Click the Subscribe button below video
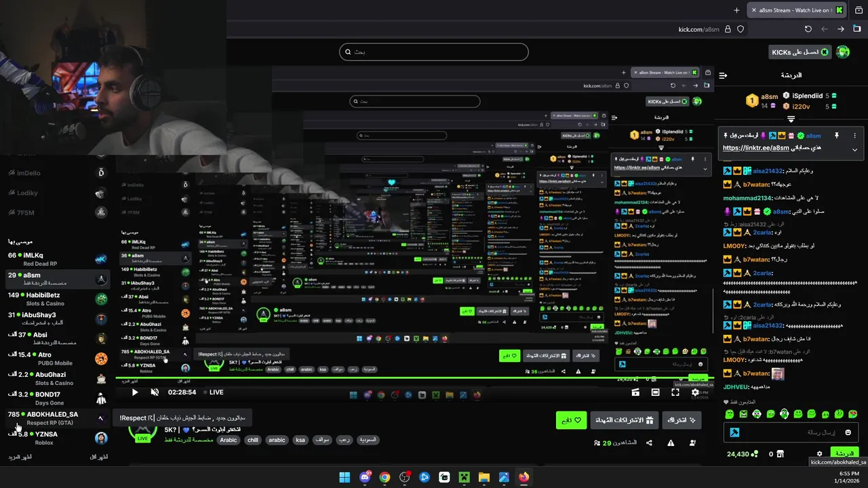The height and width of the screenshot is (488, 868). (x=680, y=420)
